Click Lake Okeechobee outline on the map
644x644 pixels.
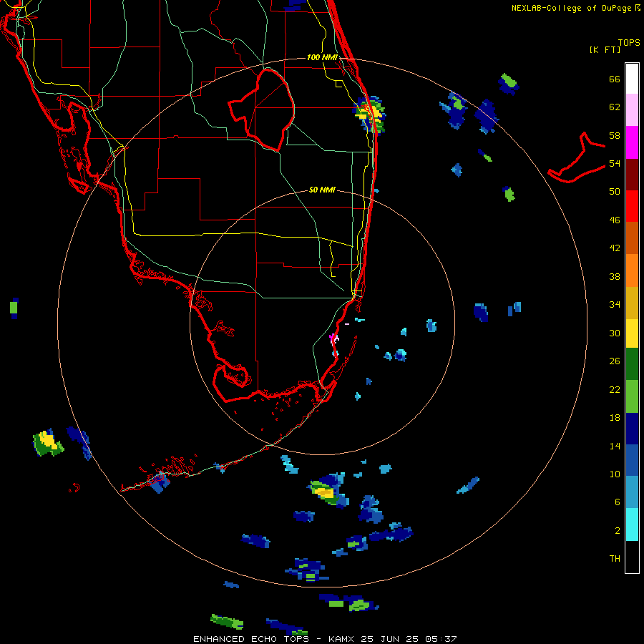(262, 110)
